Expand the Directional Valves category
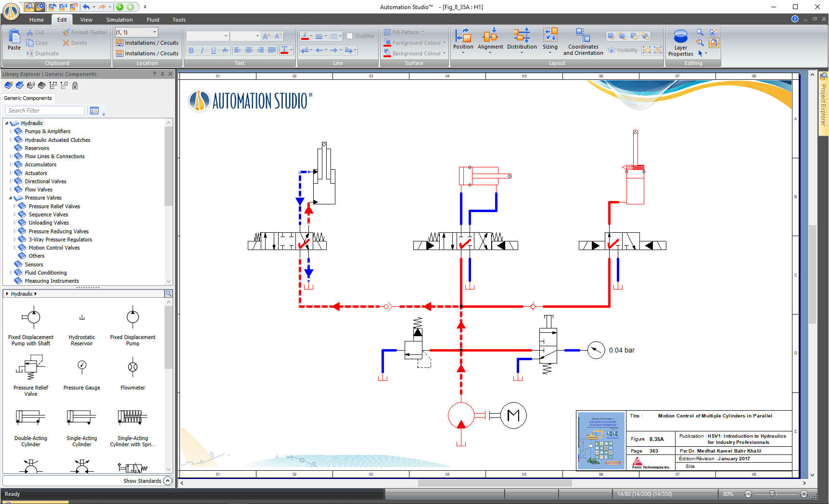The width and height of the screenshot is (829, 504). (12, 181)
